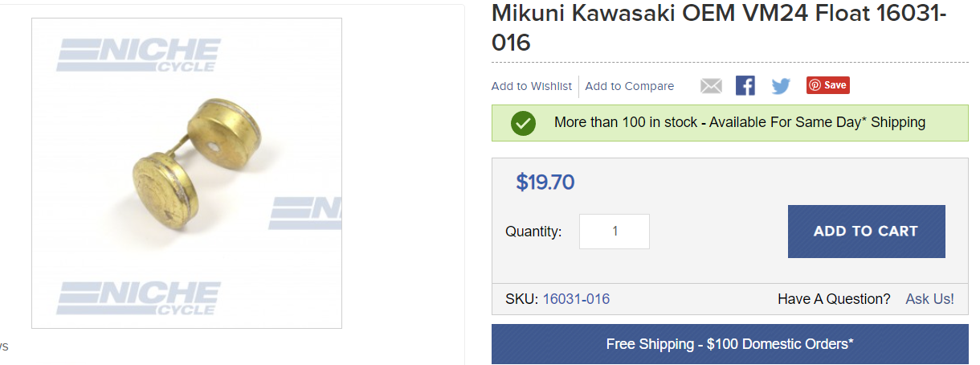Viewport: 980px width, 365px height.
Task: Click the Same Day Shipping availability text
Action: coord(739,123)
